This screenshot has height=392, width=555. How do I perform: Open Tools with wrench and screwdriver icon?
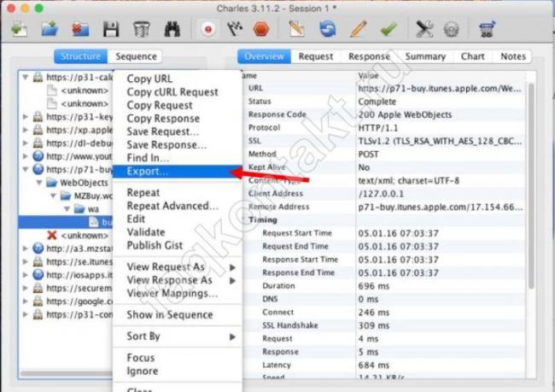424,29
